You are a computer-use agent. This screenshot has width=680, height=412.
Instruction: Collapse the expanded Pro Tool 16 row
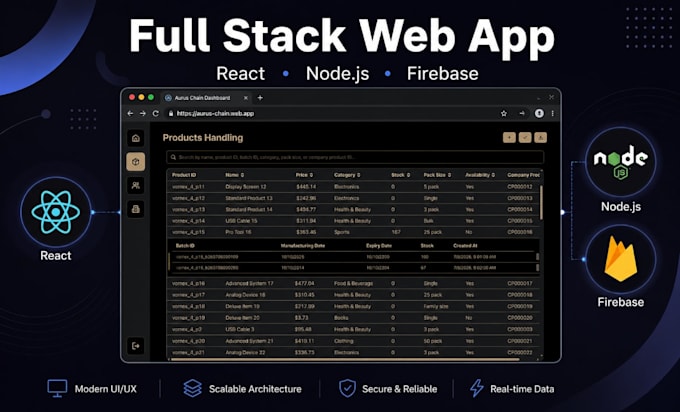point(353,232)
